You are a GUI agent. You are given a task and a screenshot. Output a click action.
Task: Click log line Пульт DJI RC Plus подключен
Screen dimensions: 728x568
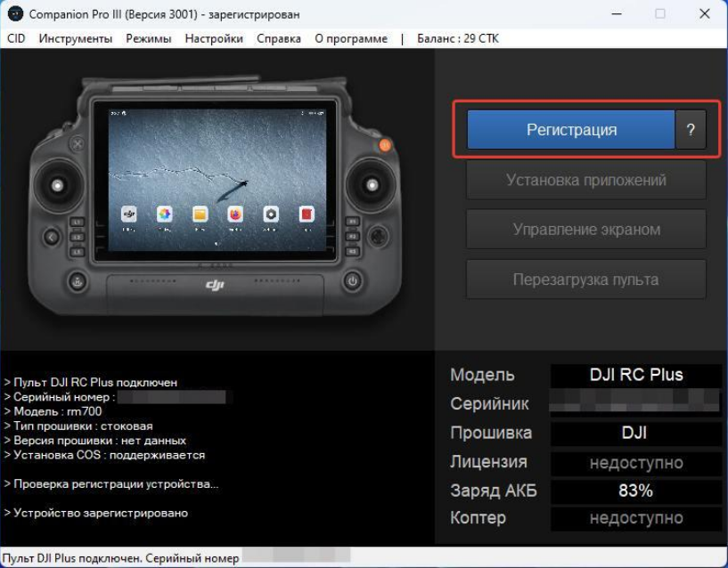[91, 383]
